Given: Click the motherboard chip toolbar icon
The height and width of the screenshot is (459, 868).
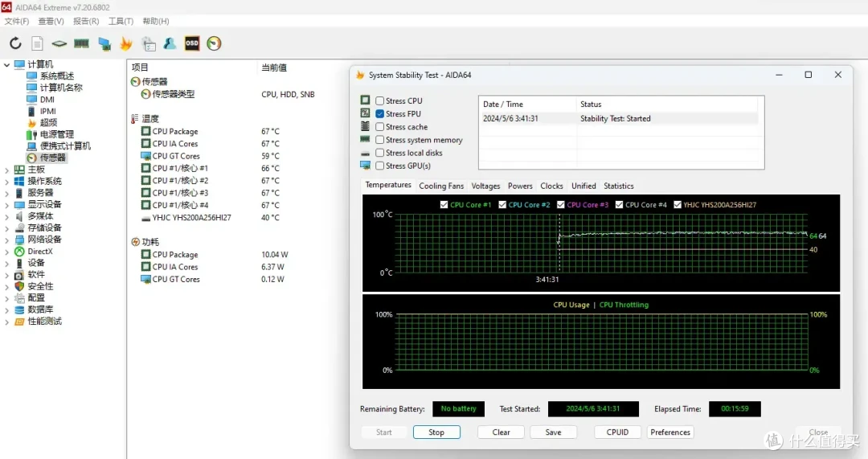Looking at the screenshot, I should [x=59, y=43].
